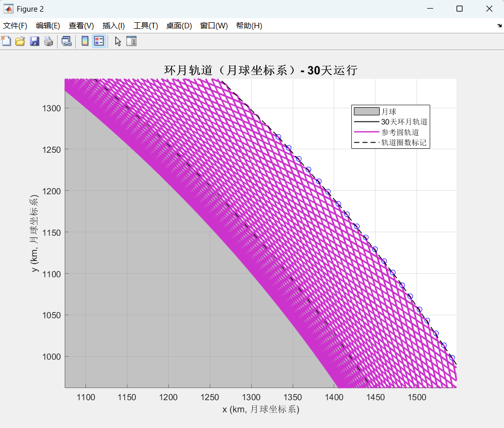The image size is (504, 428).
Task: Click the x-axis tick label 1400
Action: [334, 397]
